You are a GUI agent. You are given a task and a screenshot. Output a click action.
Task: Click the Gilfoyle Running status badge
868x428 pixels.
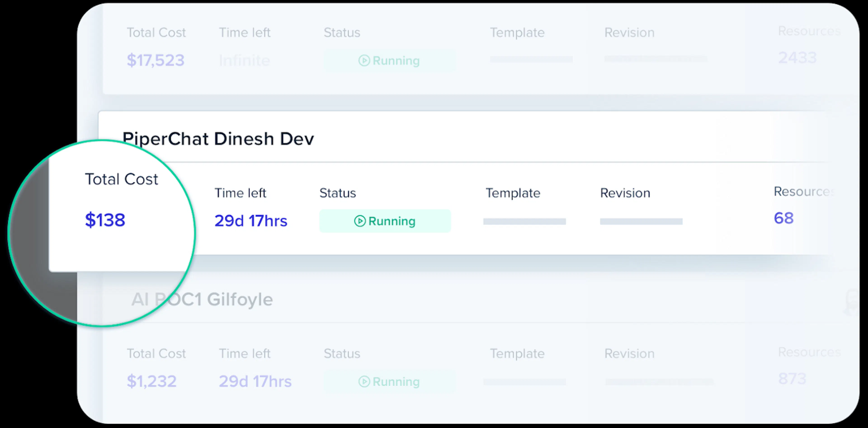click(389, 381)
